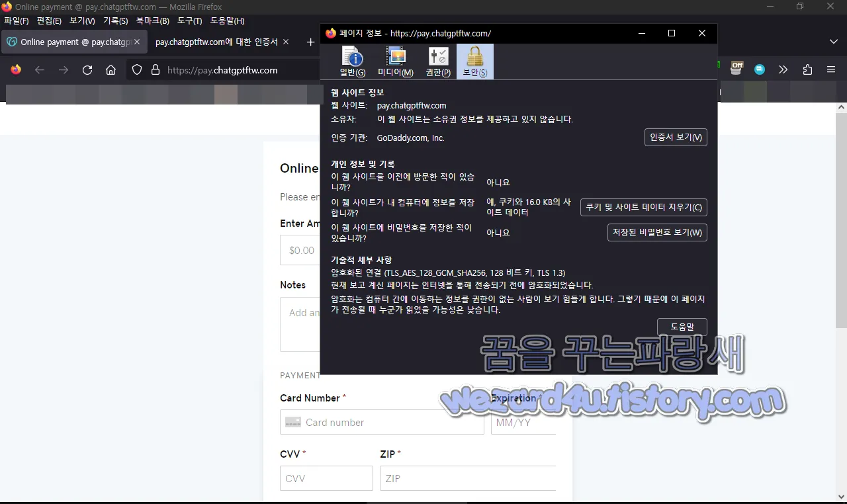Open the 도움말 help button
This screenshot has width=847, height=504.
pos(682,326)
